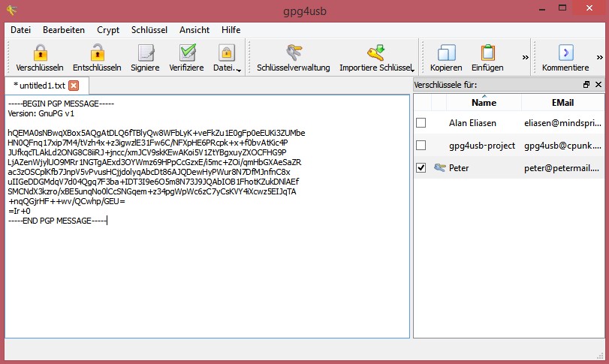Click the Signiere document icon
This screenshot has height=364, width=609.
tap(145, 53)
